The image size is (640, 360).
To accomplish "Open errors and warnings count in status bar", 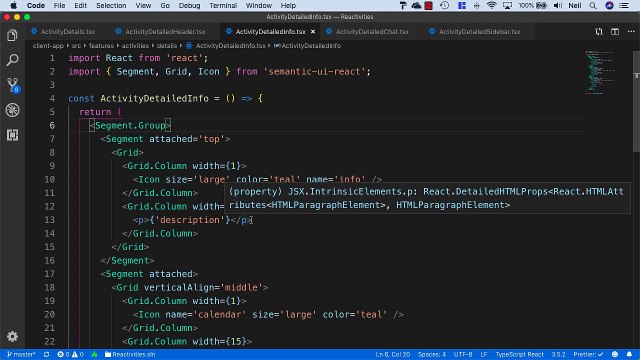I will [x=70, y=354].
